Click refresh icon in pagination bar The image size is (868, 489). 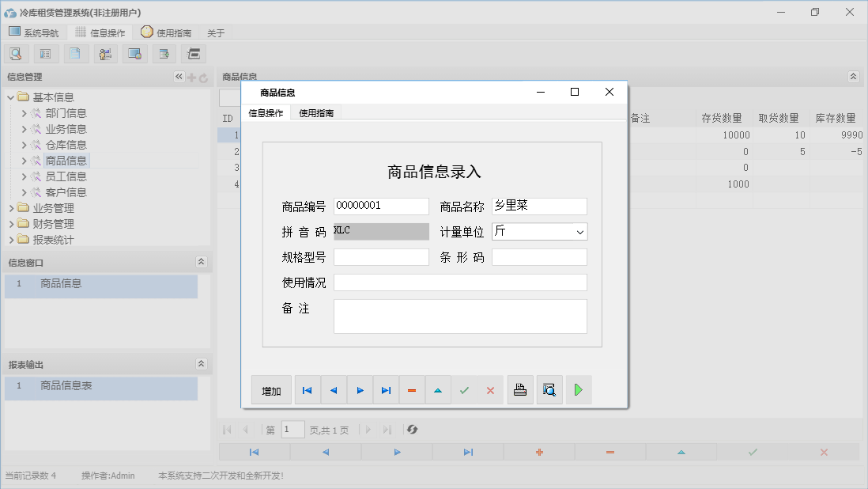pyautogui.click(x=412, y=430)
